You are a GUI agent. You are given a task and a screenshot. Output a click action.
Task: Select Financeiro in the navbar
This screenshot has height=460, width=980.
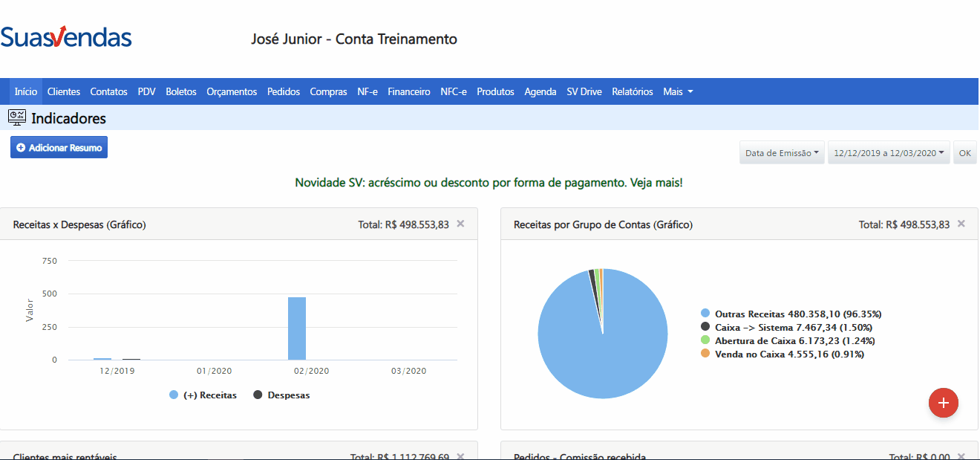tap(409, 91)
